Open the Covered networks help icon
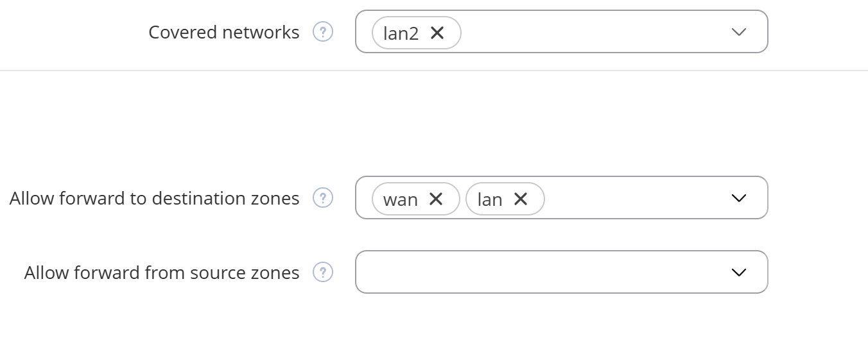The width and height of the screenshot is (868, 345). click(x=323, y=32)
